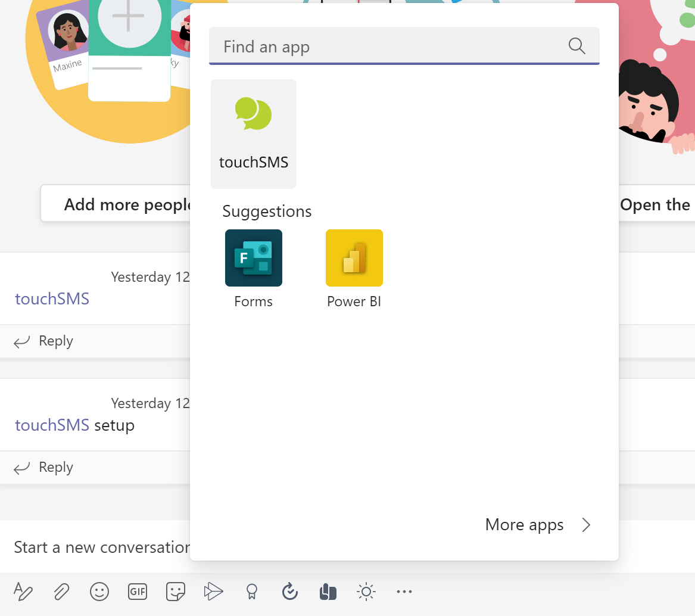This screenshot has height=616, width=695.
Task: Open the three-dot more options menu
Action: click(404, 592)
